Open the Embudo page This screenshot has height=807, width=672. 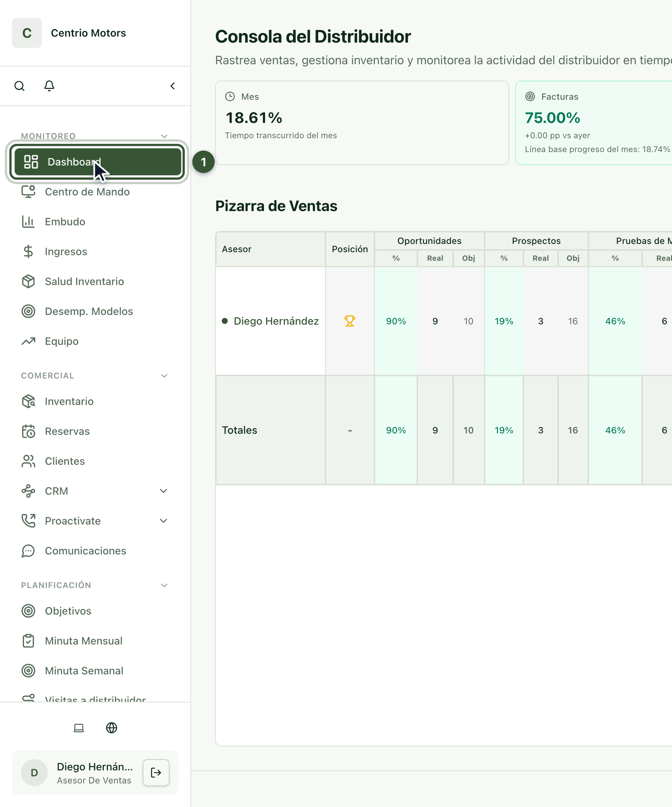tap(95, 222)
